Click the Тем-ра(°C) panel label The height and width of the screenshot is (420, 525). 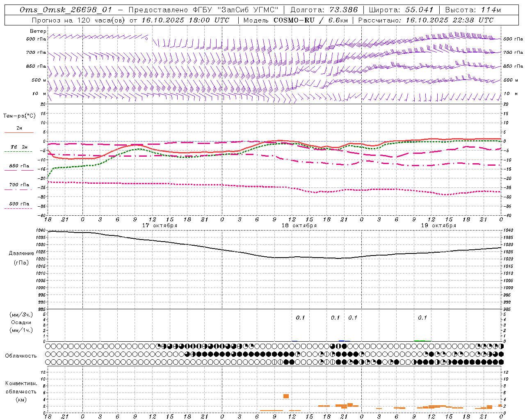(19, 116)
